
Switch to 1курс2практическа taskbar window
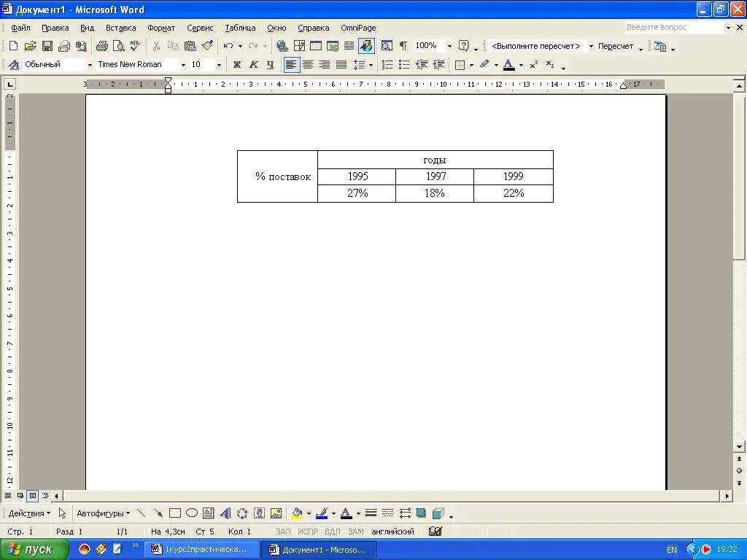pyautogui.click(x=201, y=550)
